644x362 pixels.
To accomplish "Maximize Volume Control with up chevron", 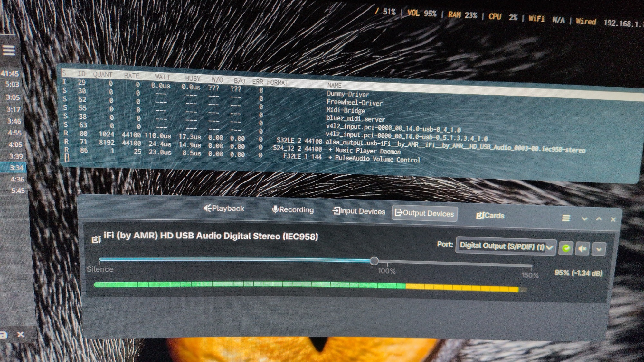I will tap(599, 219).
